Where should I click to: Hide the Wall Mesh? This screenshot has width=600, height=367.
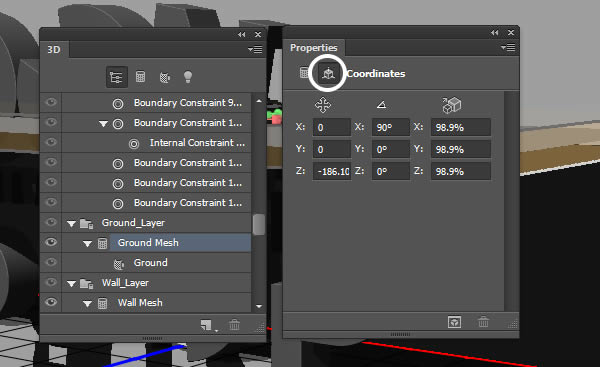51,302
